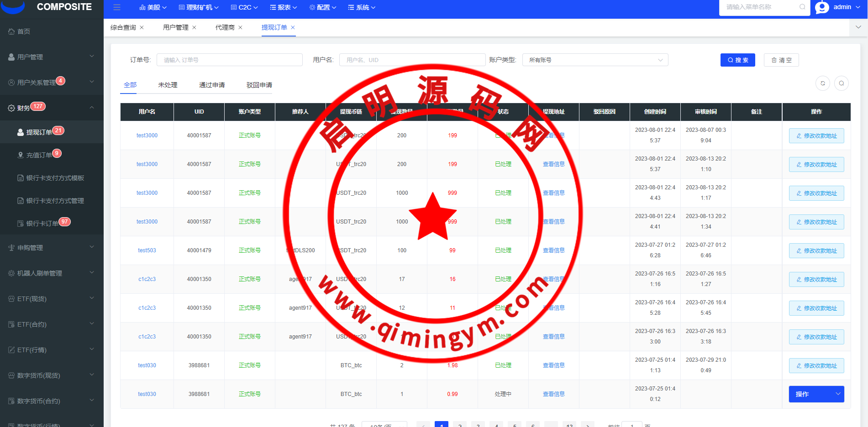Click the admin user avatar icon

pos(822,7)
